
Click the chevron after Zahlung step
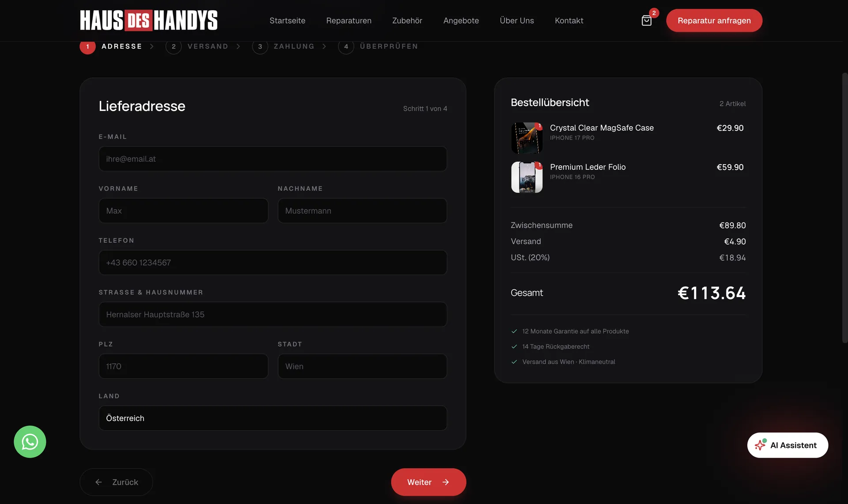pos(325,46)
